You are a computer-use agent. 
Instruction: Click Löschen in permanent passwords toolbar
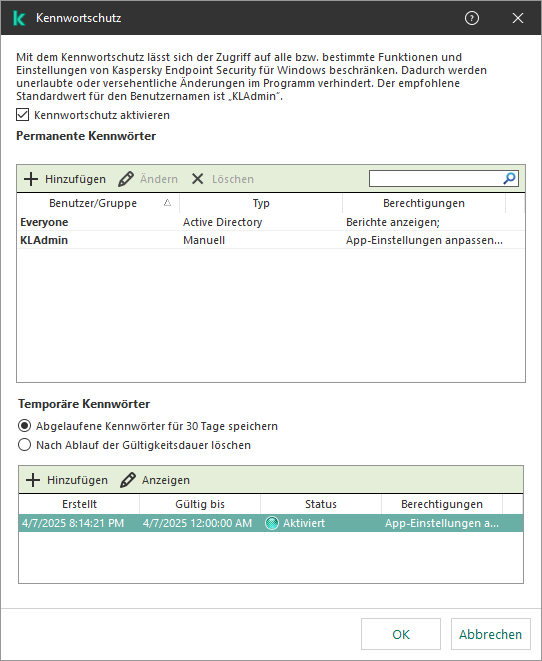point(223,179)
